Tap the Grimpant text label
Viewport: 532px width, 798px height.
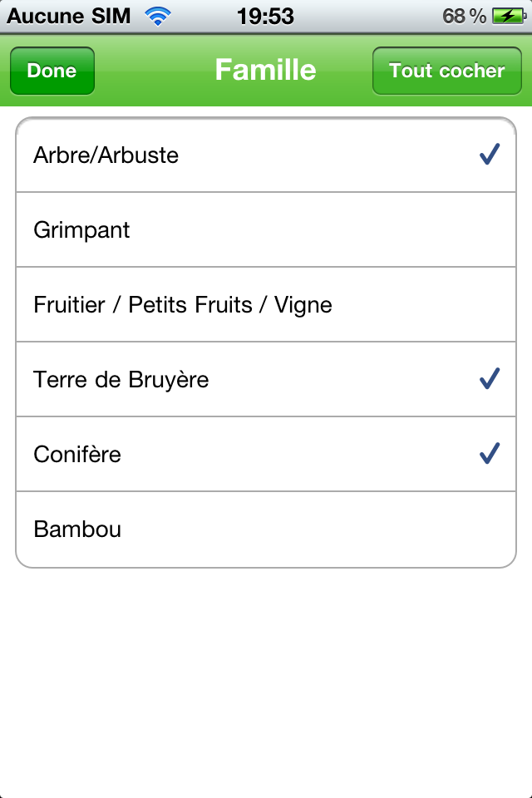(81, 230)
